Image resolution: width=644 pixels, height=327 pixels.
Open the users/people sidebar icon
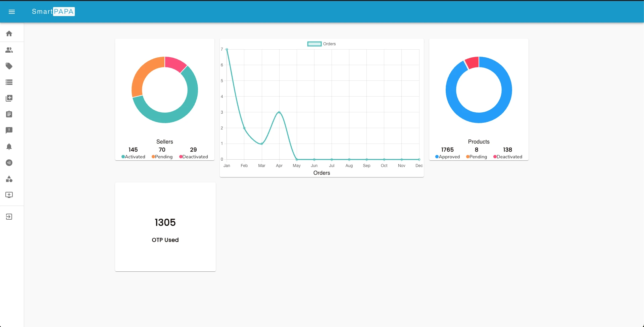(x=9, y=50)
